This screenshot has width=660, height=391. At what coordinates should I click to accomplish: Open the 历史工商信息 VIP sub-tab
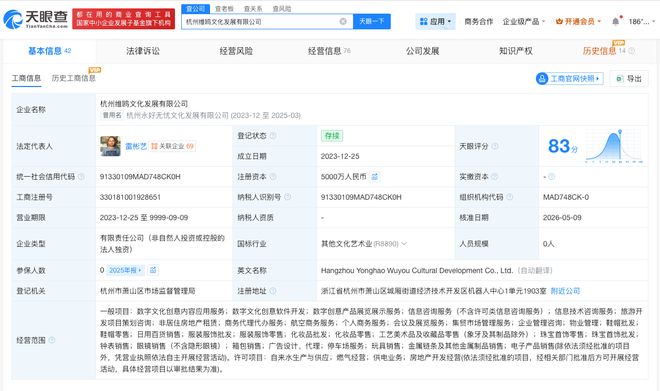point(74,78)
